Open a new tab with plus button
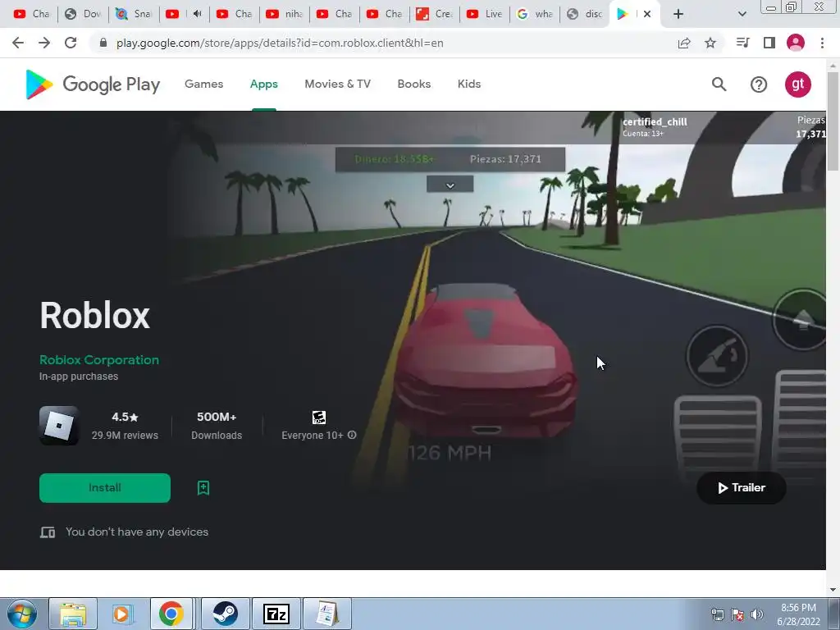 pos(678,14)
